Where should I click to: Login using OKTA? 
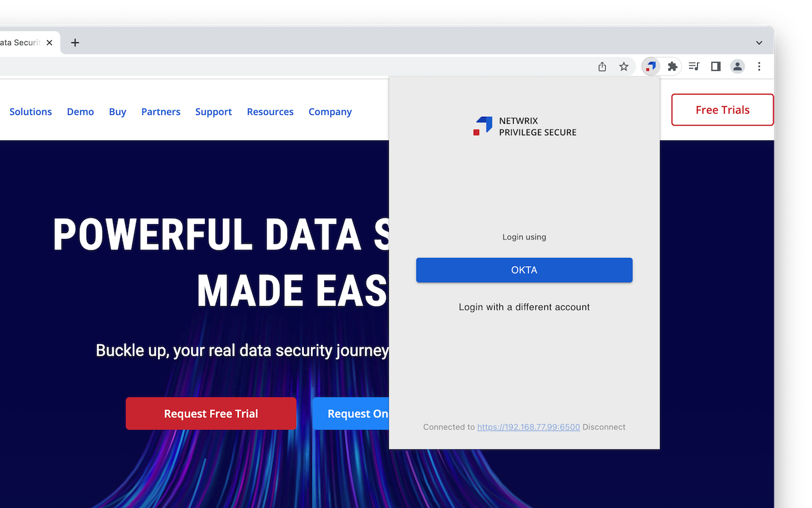[x=524, y=270]
